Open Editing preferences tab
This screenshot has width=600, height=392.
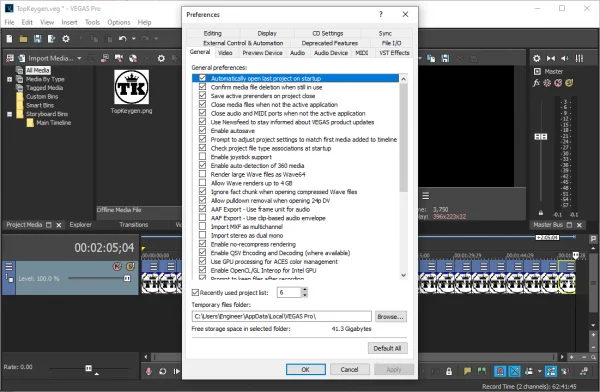click(x=213, y=33)
